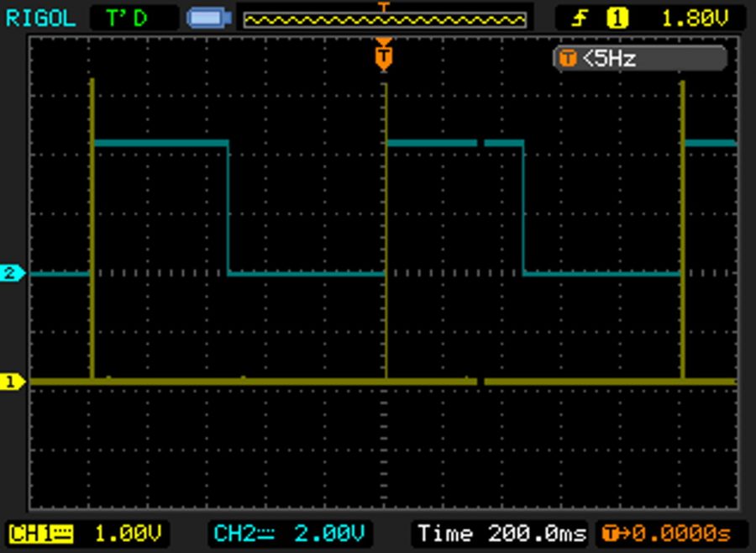Screen dimensions: 756x553
Task: Click the trigger offset clock icon showing 0.0000s
Action: [x=612, y=534]
